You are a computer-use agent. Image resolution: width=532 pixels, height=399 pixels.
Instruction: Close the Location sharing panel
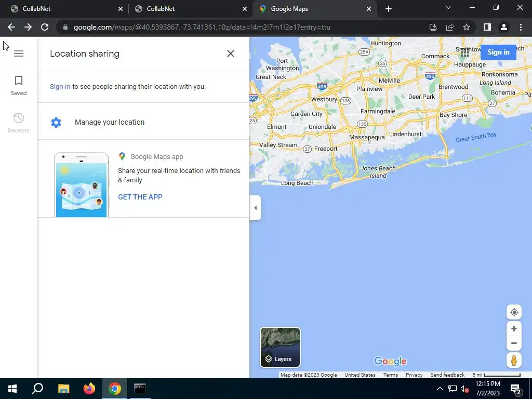(x=230, y=54)
